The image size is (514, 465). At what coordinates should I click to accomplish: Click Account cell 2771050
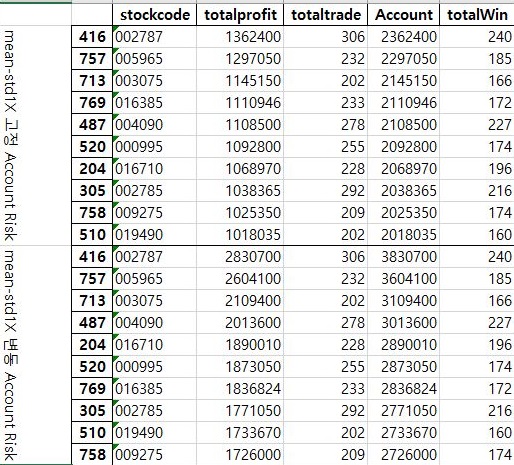(x=404, y=411)
